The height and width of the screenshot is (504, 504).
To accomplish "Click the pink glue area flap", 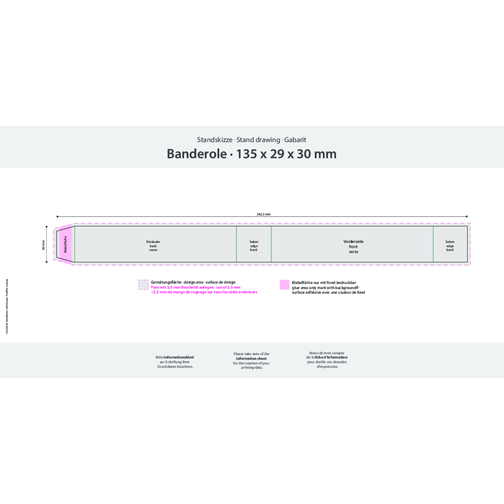I will click(x=66, y=244).
